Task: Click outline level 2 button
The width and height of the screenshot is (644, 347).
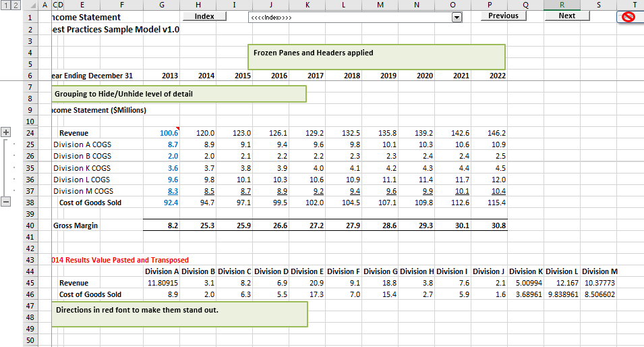Action: 13,5
